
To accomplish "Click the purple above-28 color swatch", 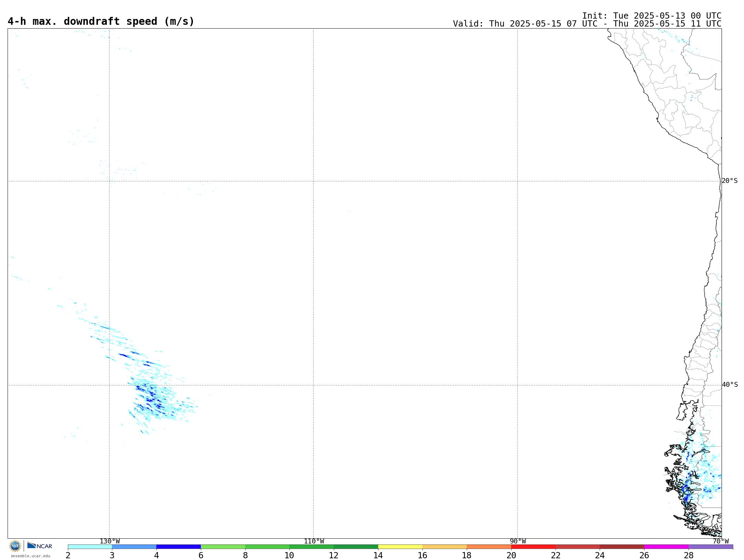I will point(711,547).
